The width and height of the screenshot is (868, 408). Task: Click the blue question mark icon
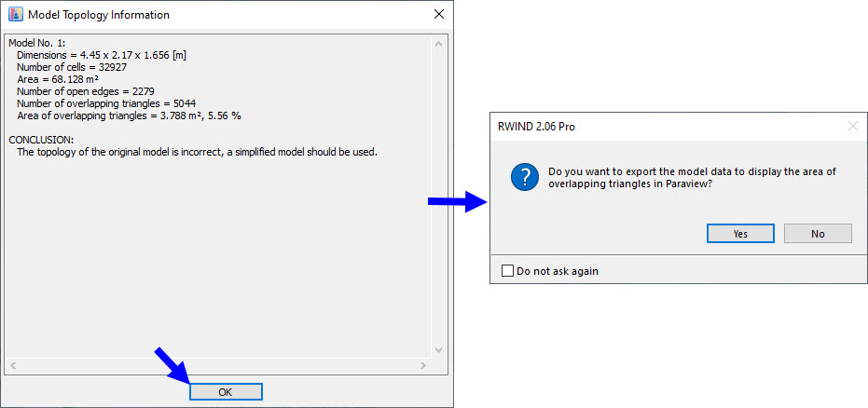coord(524,176)
